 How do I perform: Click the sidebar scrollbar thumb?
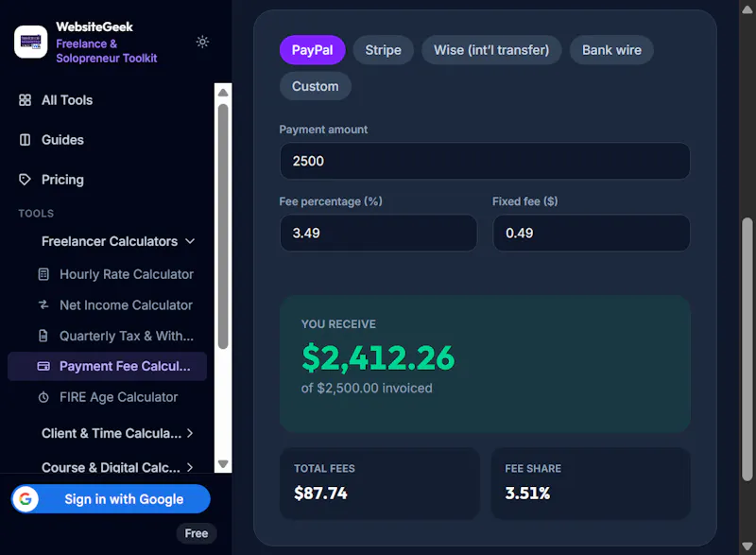223,227
